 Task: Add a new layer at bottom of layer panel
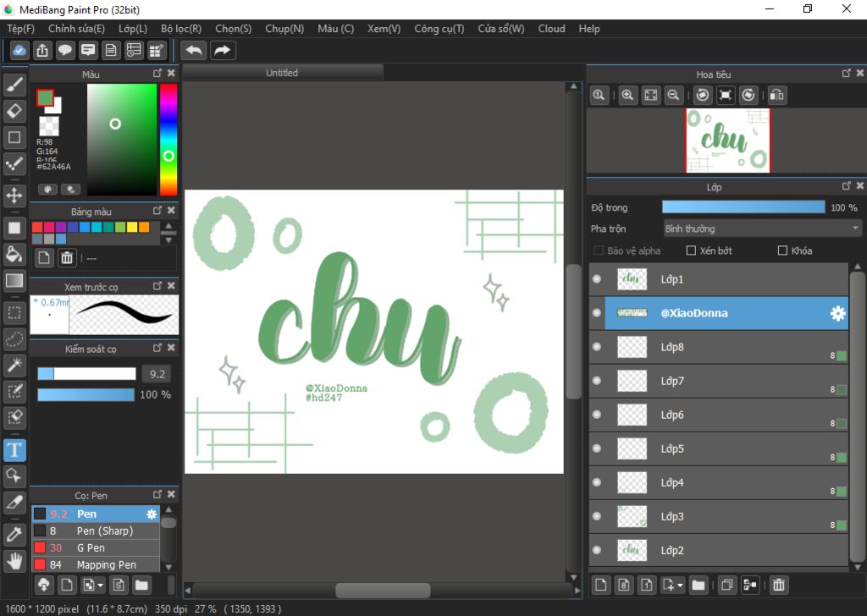click(x=601, y=585)
